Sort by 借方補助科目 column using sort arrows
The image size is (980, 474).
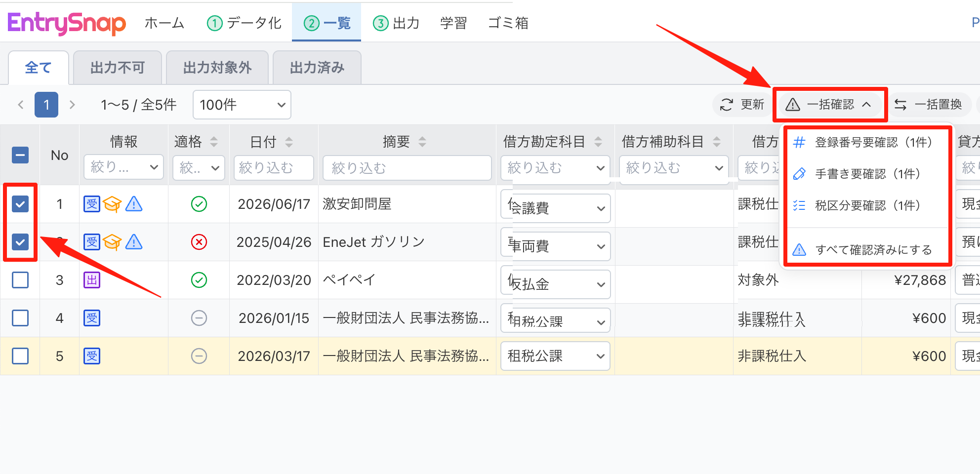coord(717,142)
